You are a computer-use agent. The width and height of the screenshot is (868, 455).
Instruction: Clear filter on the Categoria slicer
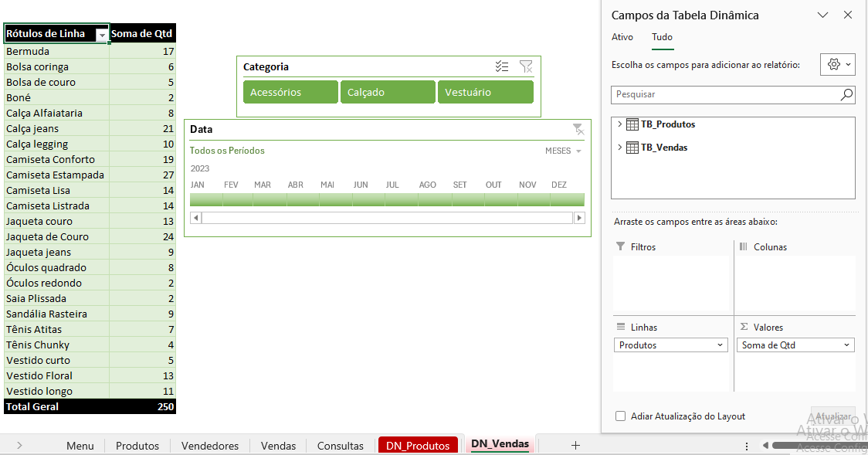(x=526, y=67)
